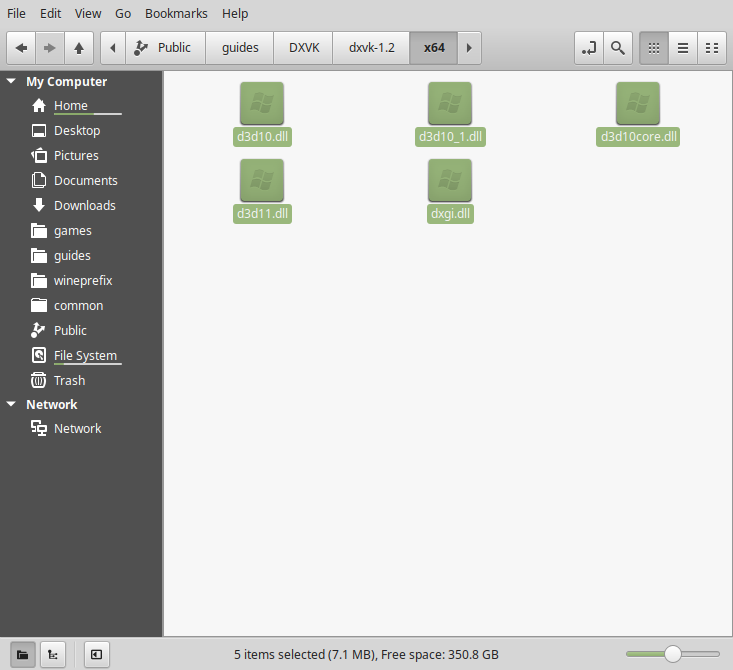Image resolution: width=733 pixels, height=670 pixels.
Task: Hide the sidebar
Action: [97, 654]
